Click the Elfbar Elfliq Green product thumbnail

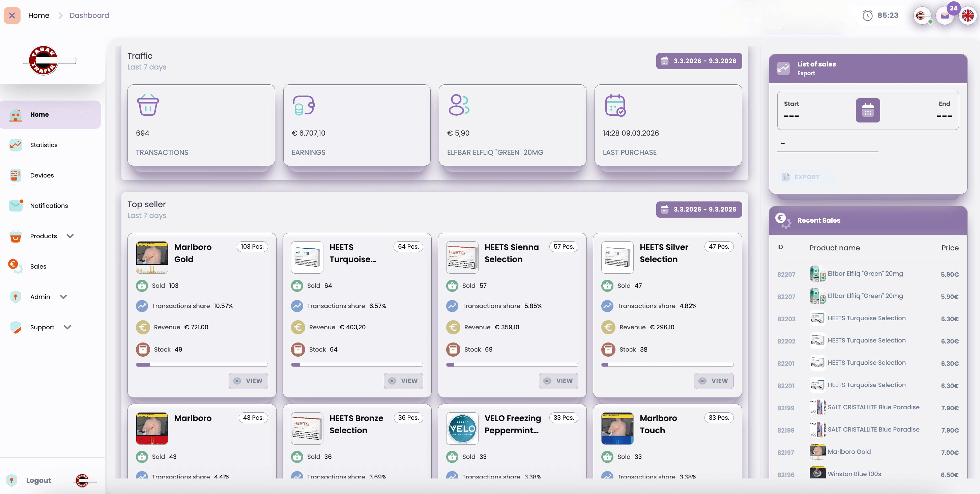click(x=817, y=274)
